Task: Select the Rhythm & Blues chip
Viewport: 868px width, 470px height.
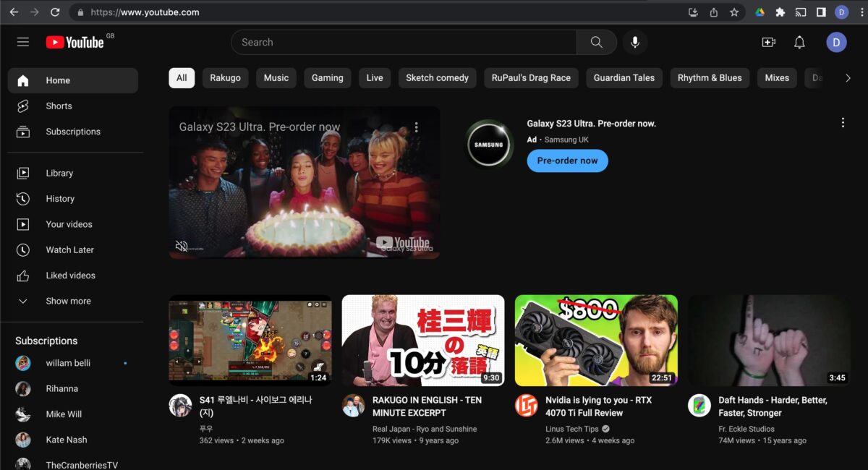Action: (x=710, y=78)
